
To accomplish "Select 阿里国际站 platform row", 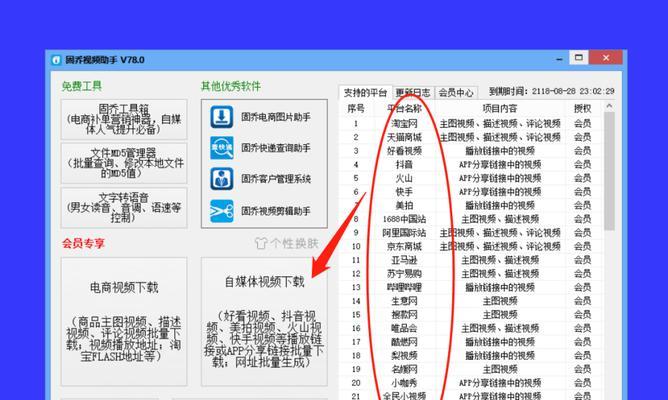I will point(471,233).
